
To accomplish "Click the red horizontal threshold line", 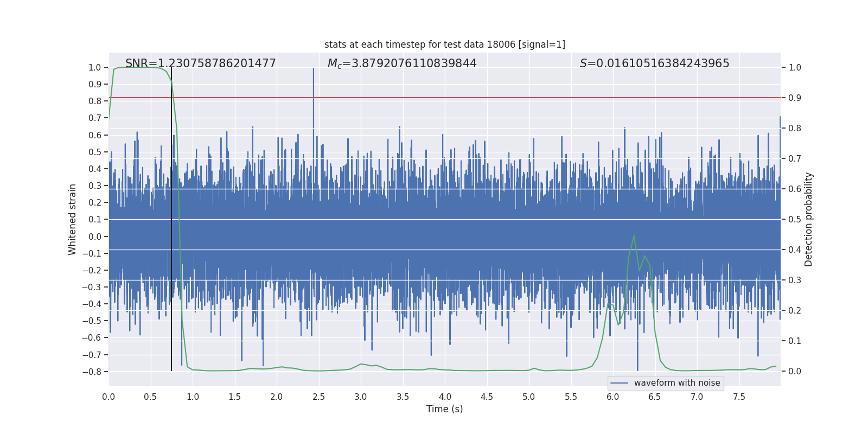I will [x=488, y=98].
